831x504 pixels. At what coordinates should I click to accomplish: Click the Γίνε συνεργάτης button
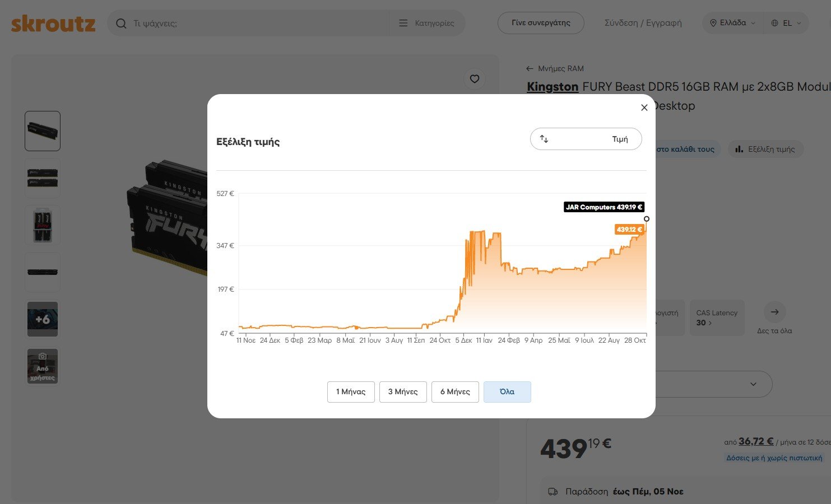click(541, 23)
